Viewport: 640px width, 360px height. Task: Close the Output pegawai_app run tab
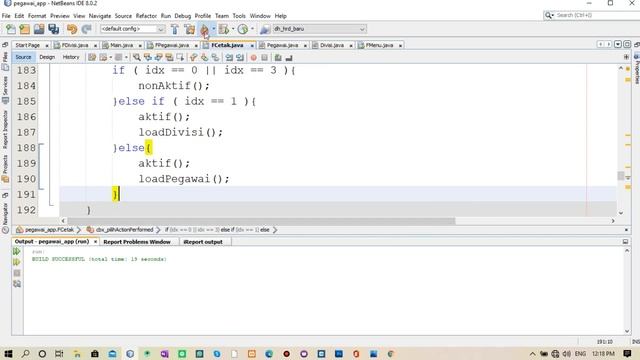96,242
